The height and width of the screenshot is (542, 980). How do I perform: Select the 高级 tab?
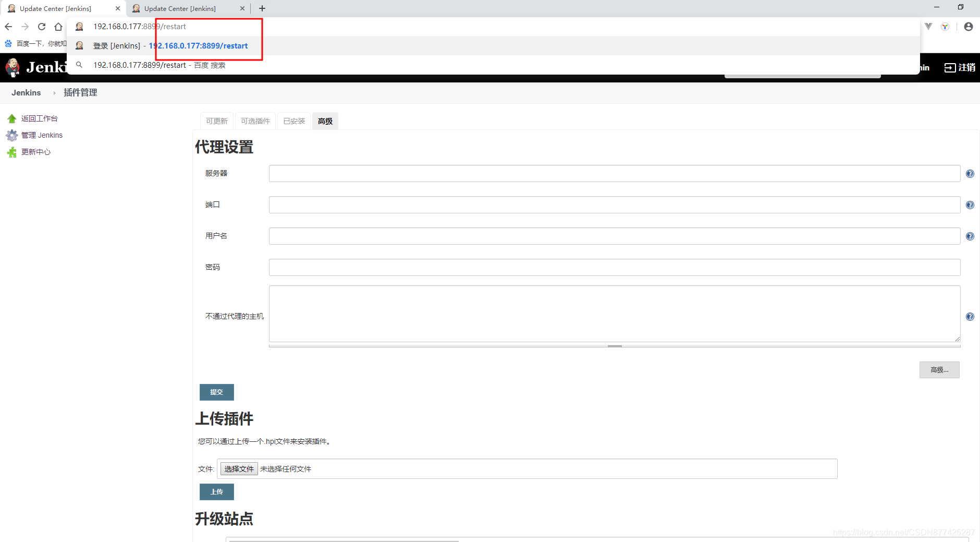325,121
